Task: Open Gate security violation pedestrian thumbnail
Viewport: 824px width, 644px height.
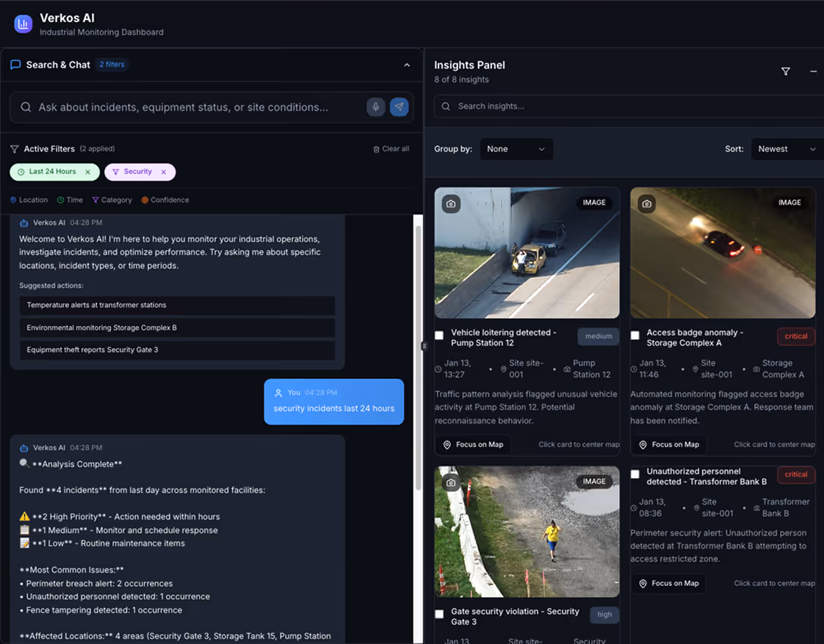Action: pyautogui.click(x=527, y=532)
